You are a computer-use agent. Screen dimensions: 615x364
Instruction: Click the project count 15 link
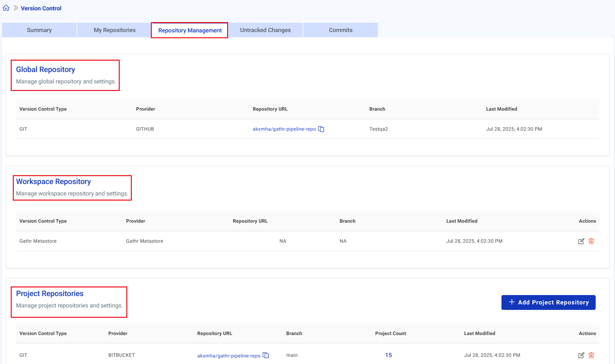point(388,355)
